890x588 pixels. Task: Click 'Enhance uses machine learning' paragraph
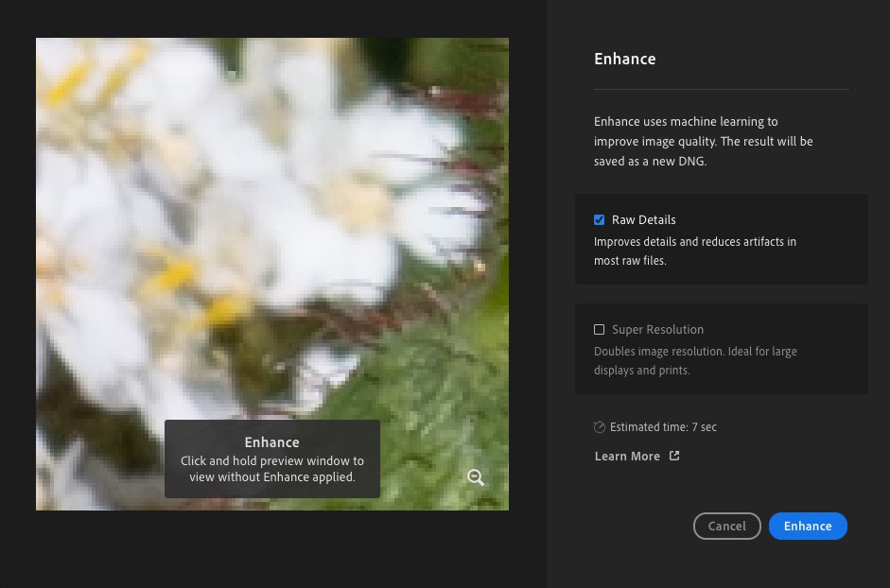pos(704,141)
